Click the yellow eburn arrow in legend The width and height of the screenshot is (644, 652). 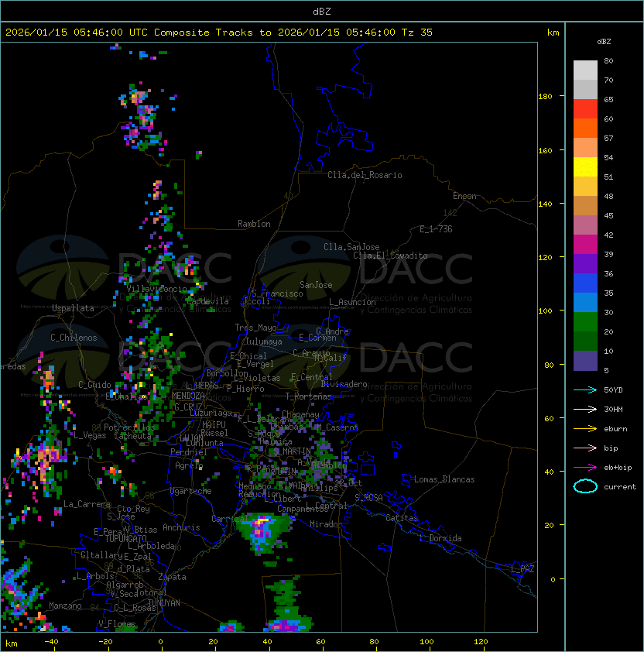[585, 429]
